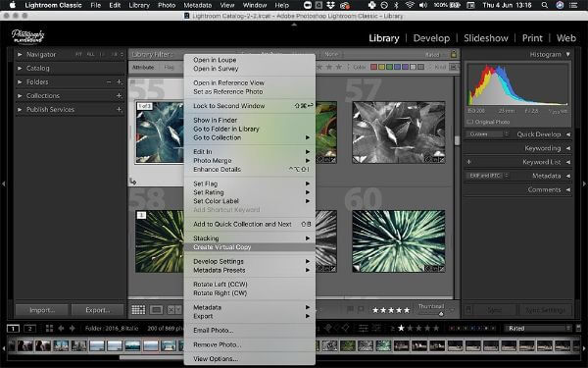The height and width of the screenshot is (368, 588).
Task: Open the macOS Spotlight search icon
Action: click(x=545, y=5)
